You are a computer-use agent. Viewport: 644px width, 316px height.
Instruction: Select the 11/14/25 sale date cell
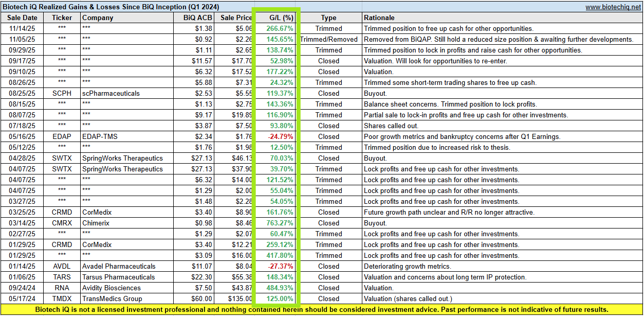coord(22,28)
